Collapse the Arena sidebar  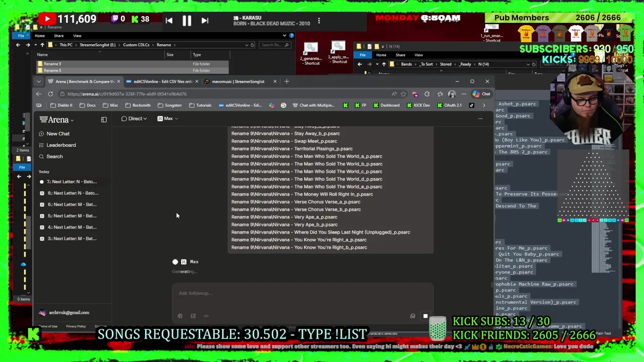point(104,120)
